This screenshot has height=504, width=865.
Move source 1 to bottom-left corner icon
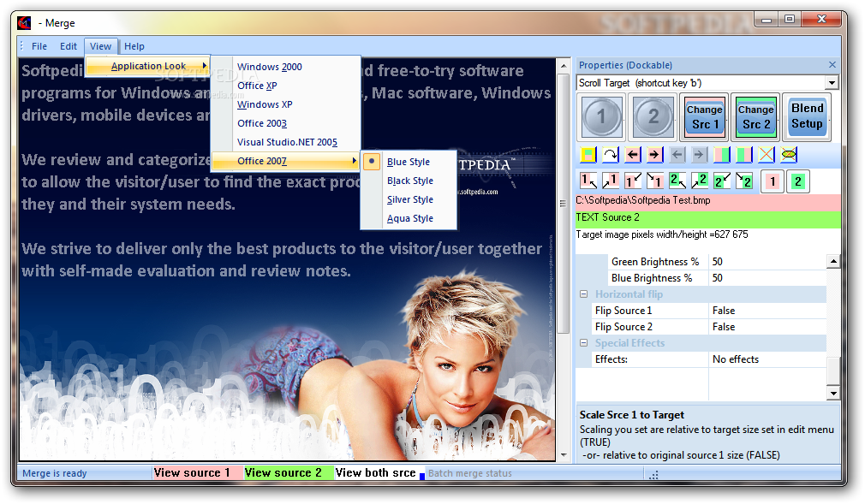pyautogui.click(x=632, y=181)
